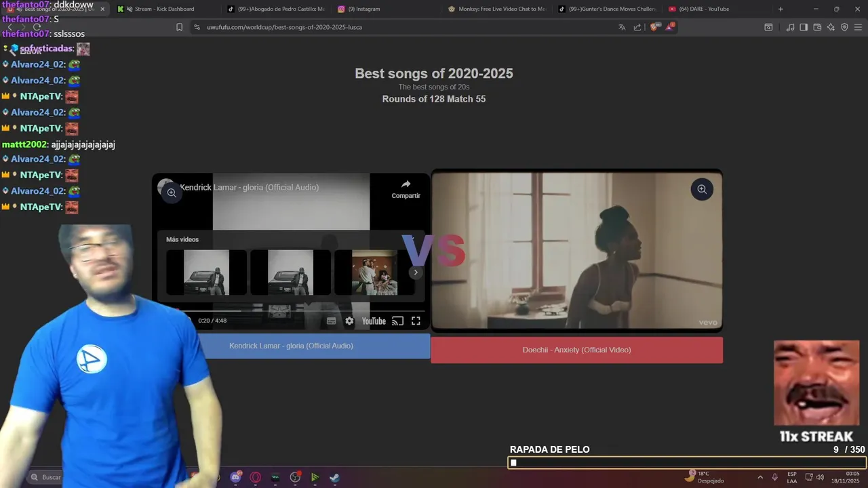This screenshot has width=868, height=488.
Task: Open the volume tray icon
Action: [820, 477]
